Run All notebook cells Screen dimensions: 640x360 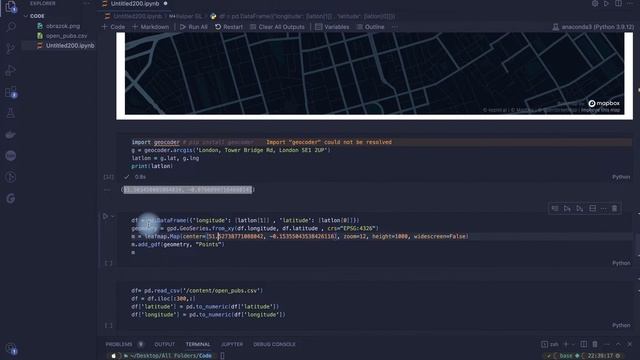coord(193,27)
